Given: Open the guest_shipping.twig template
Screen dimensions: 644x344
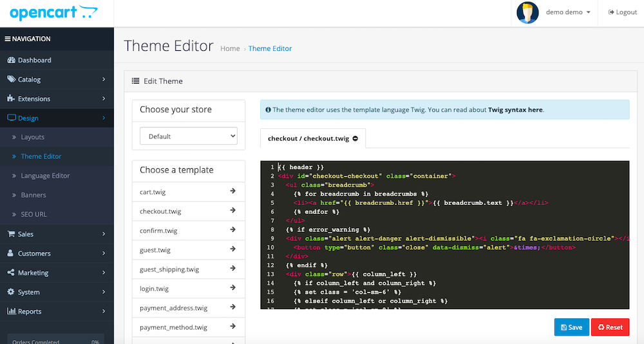Looking at the screenshot, I should coord(189,269).
